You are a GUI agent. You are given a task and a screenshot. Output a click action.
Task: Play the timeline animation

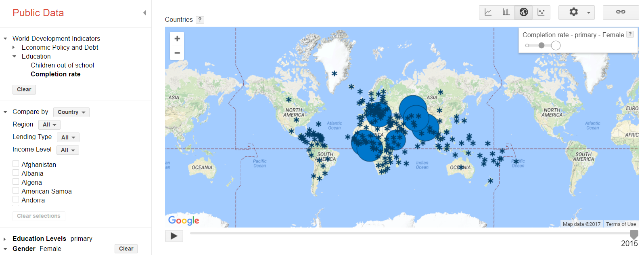174,236
